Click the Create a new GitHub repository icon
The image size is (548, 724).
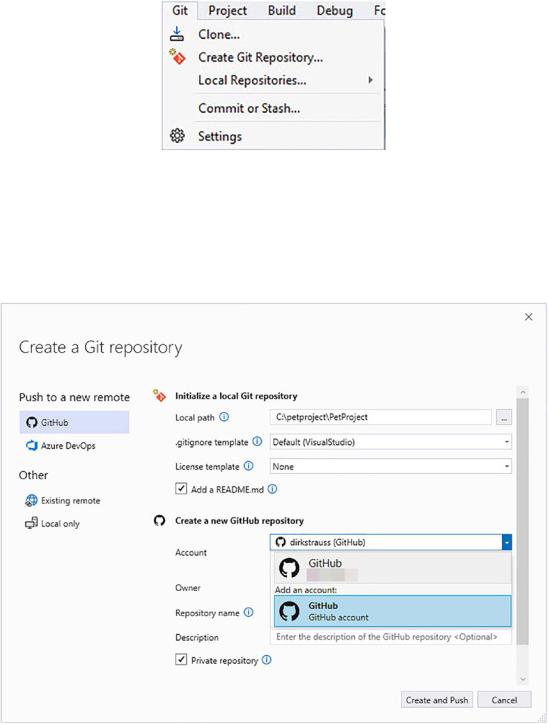pos(159,521)
